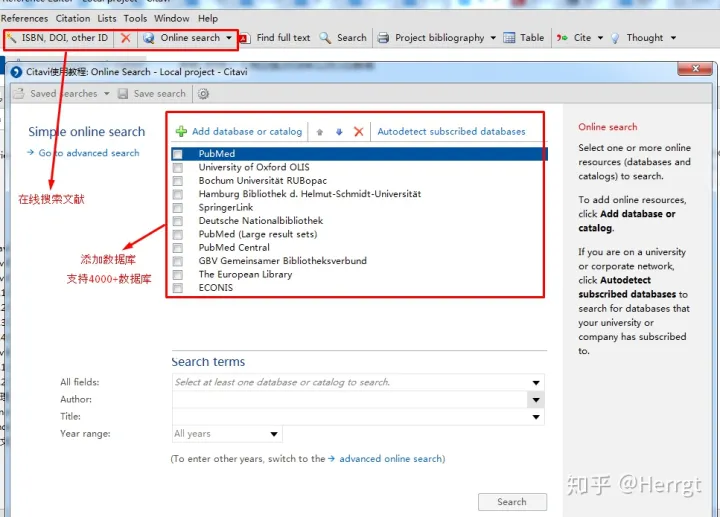Click the Online search globe icon
Image resolution: width=720 pixels, height=517 pixels.
click(x=148, y=38)
